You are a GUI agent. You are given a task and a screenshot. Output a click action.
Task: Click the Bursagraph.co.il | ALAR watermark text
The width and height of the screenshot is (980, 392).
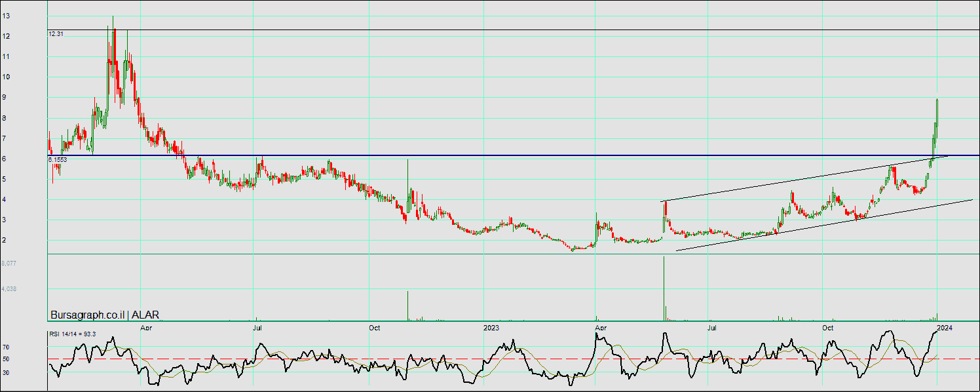click(104, 315)
